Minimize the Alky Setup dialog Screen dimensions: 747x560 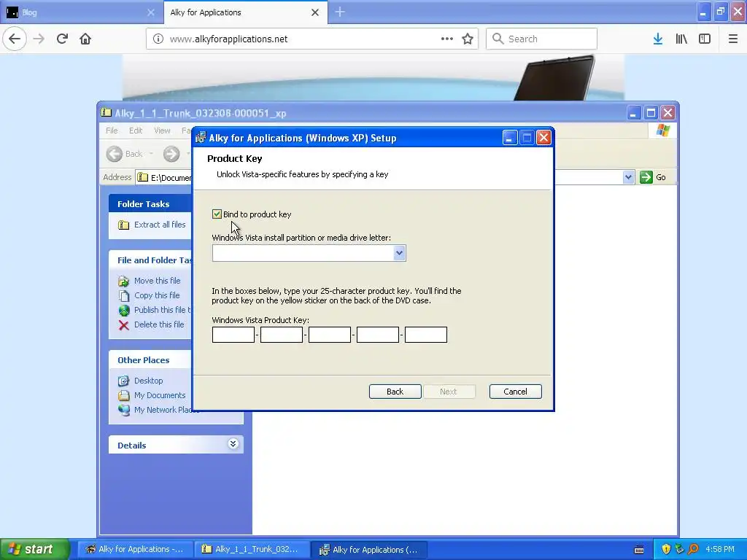[x=509, y=138]
